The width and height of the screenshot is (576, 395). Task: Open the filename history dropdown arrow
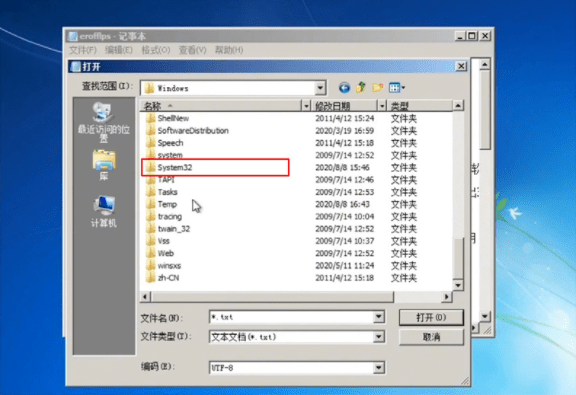379,317
